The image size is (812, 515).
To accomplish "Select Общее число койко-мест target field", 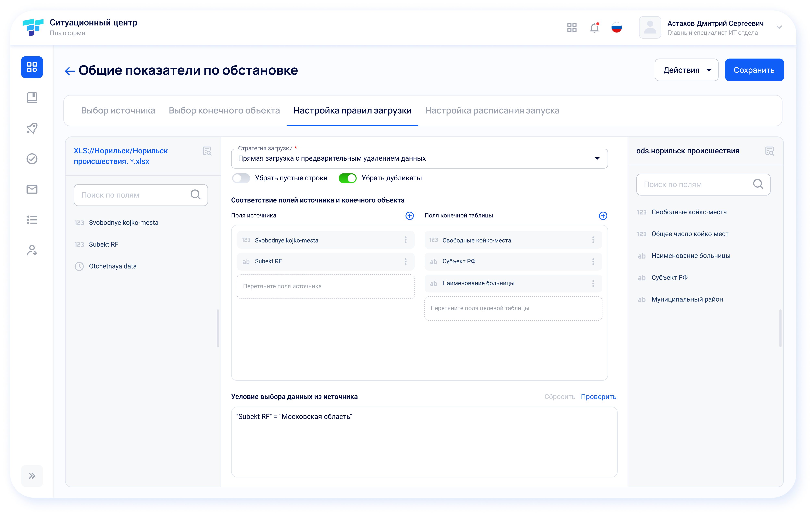I will pyautogui.click(x=683, y=234).
